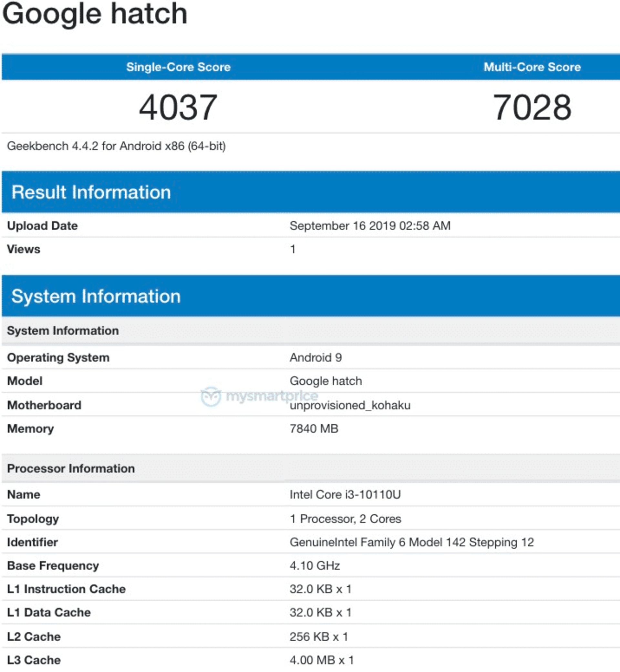Click the "Google hatch" page title
Image resolution: width=620 pixels, height=672 pixels.
95,14
